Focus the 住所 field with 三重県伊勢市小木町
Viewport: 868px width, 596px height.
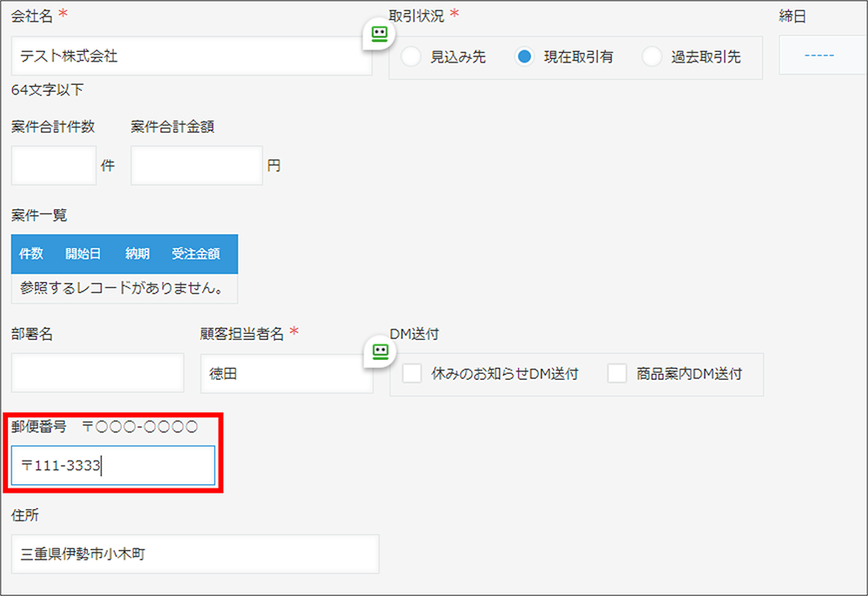(195, 553)
